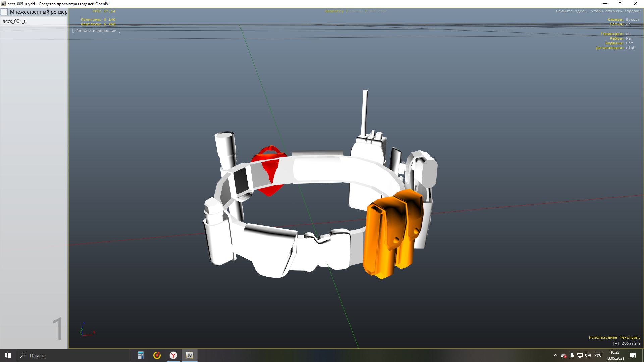Open the volume speaker tray icon
The image size is (644, 362).
[x=588, y=355]
